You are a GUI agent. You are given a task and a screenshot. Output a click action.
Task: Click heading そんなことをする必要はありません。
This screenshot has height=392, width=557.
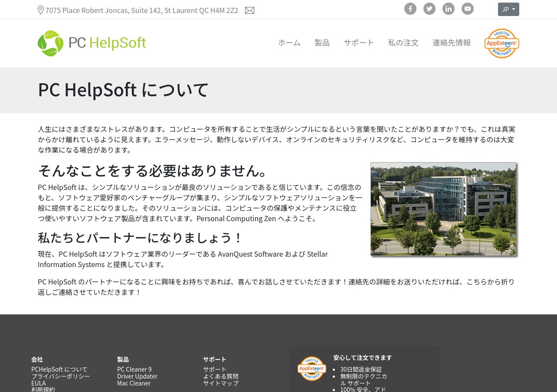pyautogui.click(x=155, y=170)
